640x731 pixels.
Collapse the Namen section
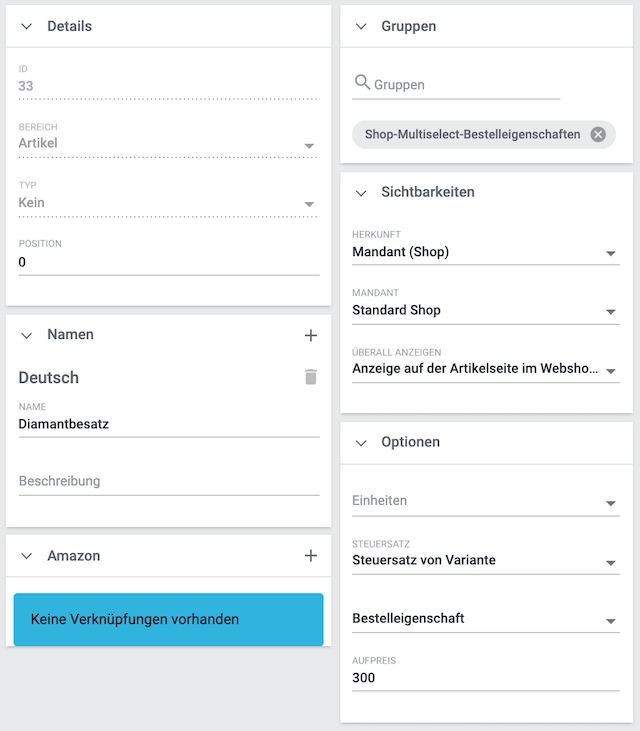click(27, 336)
